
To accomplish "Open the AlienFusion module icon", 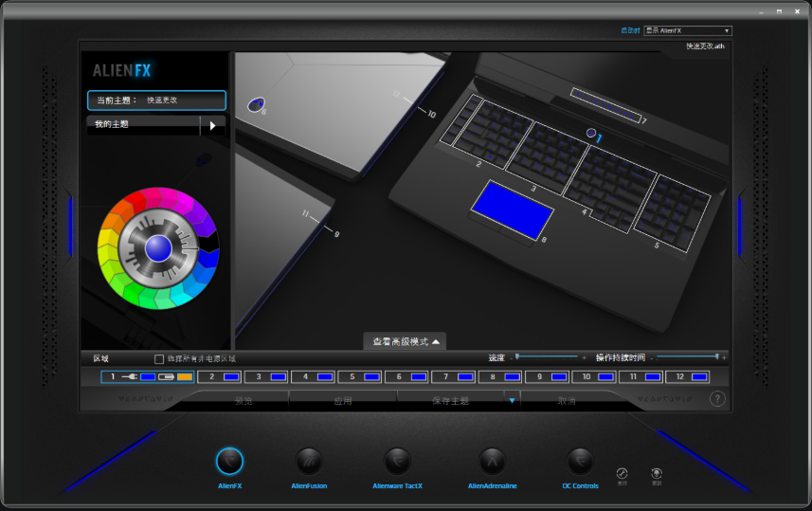I will [309, 461].
